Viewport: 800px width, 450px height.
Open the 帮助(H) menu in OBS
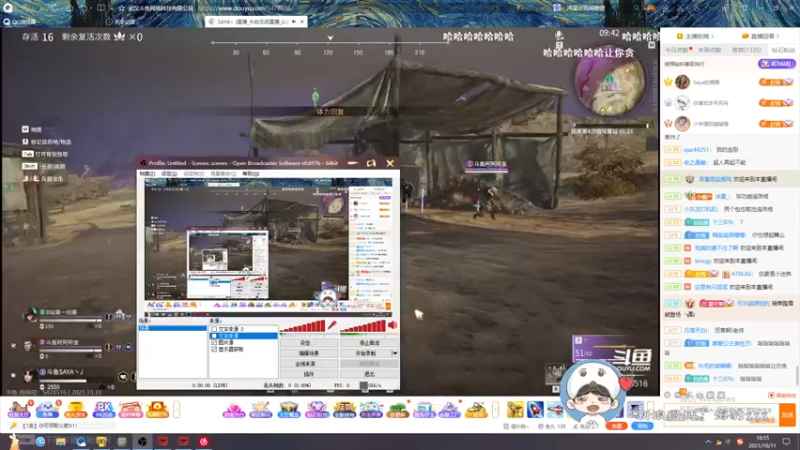click(x=251, y=174)
